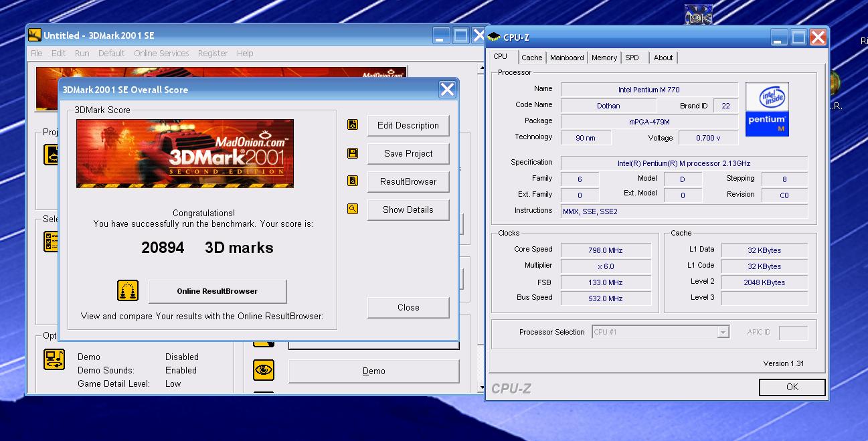Click the Core Speed value 798.0 MHz
Screen dimensions: 868x441
606,250
